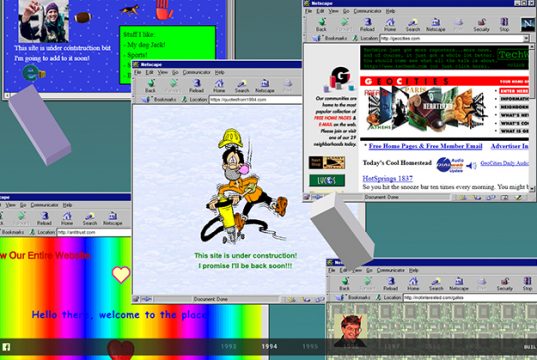This screenshot has width=537, height=360.
Task: Open location dropdown in GeoCities window
Action: pos(526,38)
